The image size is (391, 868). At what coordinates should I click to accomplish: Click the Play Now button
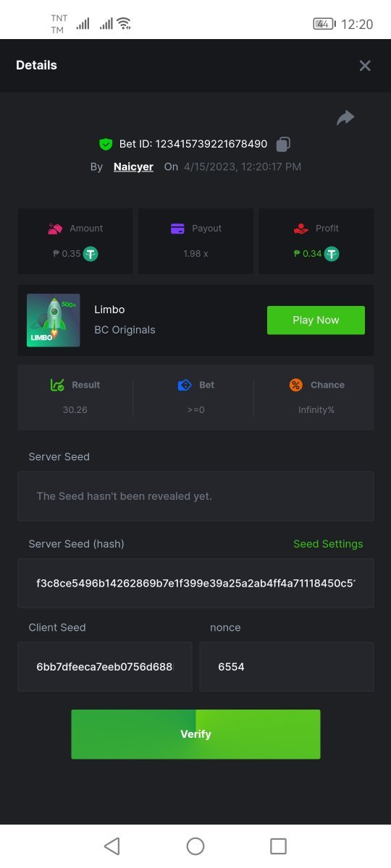[316, 320]
